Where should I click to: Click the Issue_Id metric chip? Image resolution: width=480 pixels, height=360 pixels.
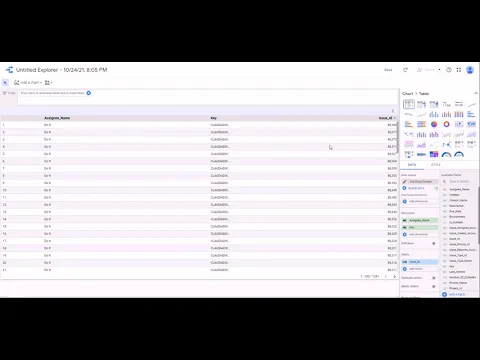click(420, 262)
